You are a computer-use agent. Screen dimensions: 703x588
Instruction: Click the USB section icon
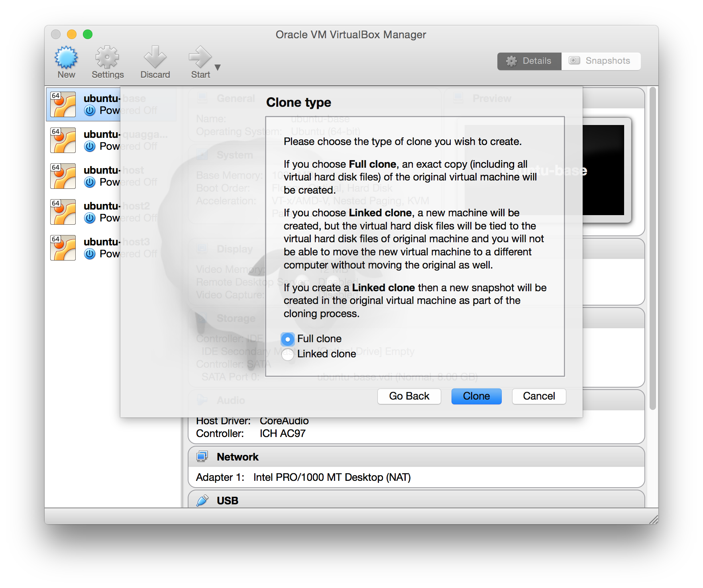(x=202, y=500)
